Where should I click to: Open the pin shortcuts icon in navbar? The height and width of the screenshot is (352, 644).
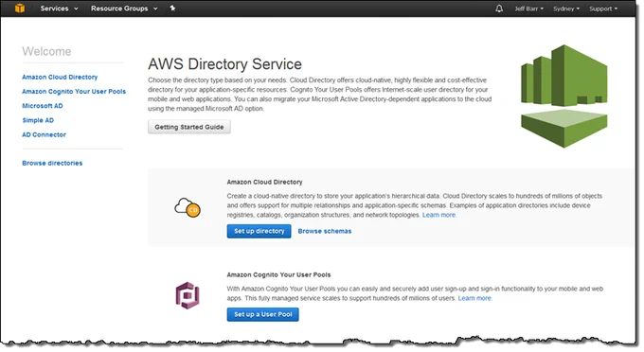172,9
